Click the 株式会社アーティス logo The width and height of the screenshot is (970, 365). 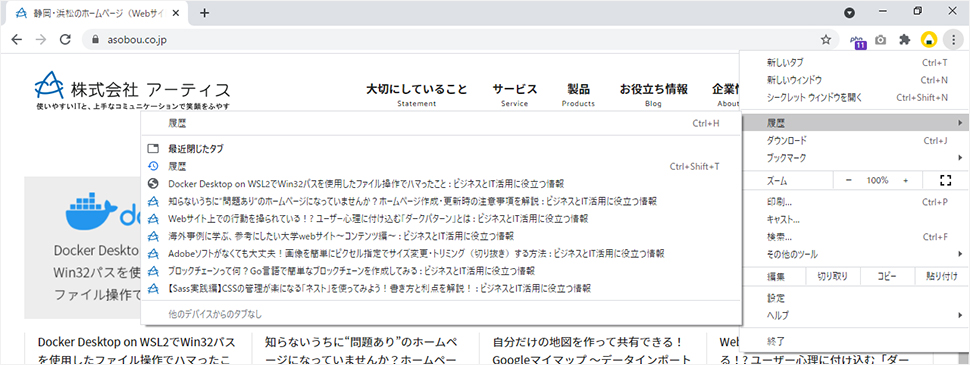click(x=132, y=90)
